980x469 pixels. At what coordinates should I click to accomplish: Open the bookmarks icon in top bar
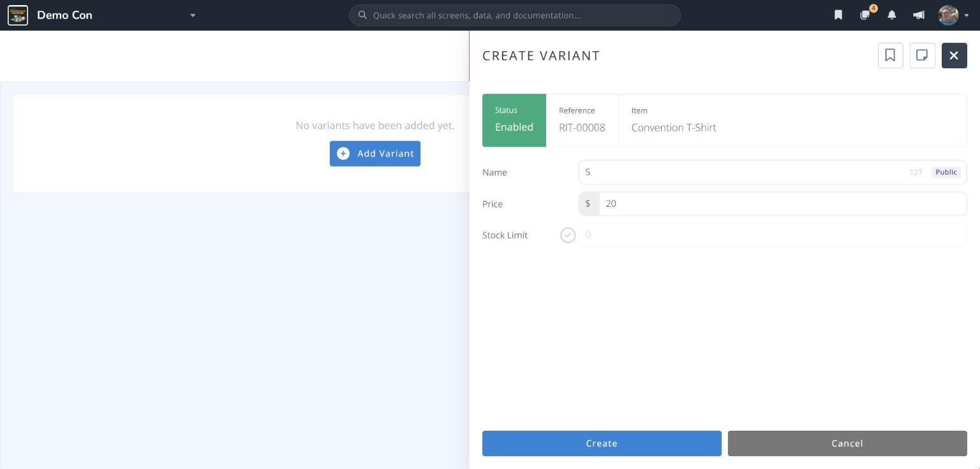click(838, 15)
